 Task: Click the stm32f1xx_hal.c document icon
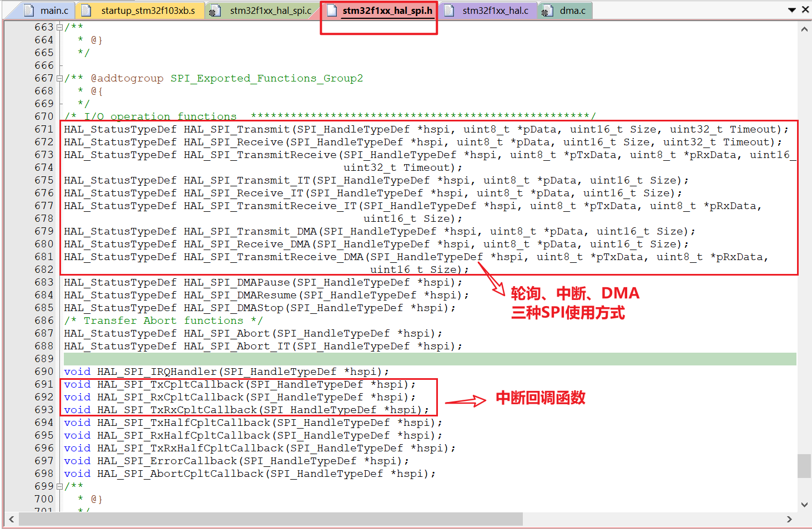tap(450, 11)
